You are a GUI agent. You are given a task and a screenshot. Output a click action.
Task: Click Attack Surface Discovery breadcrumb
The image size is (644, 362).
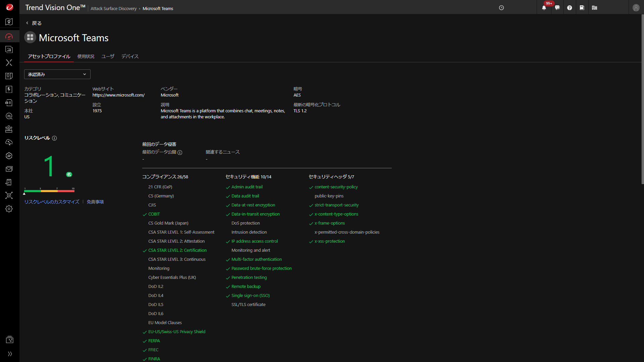tap(113, 8)
